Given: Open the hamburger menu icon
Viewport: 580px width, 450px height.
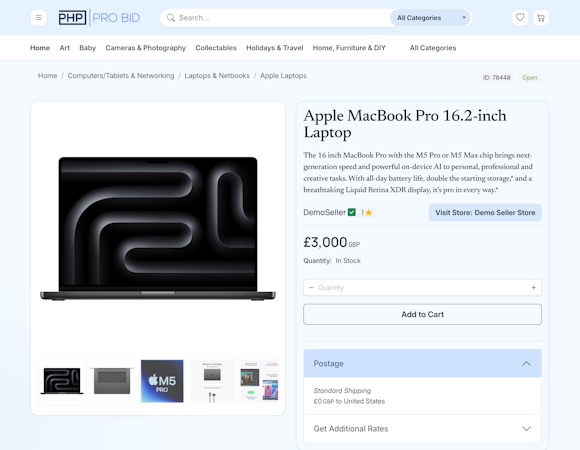Looking at the screenshot, I should [38, 18].
